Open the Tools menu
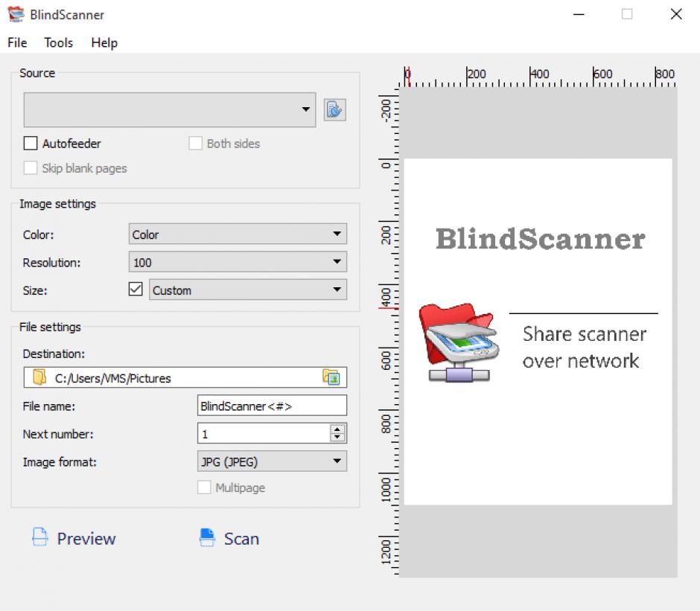This screenshot has width=700, height=611. [x=59, y=42]
